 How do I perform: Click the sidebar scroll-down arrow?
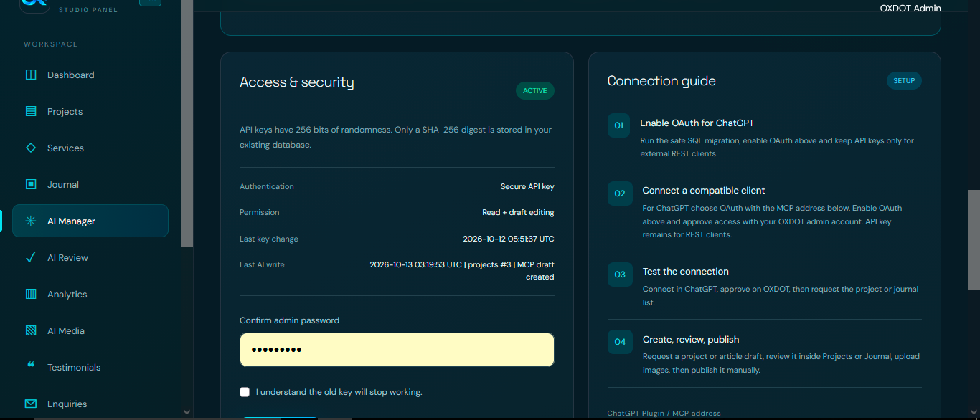coord(187,412)
